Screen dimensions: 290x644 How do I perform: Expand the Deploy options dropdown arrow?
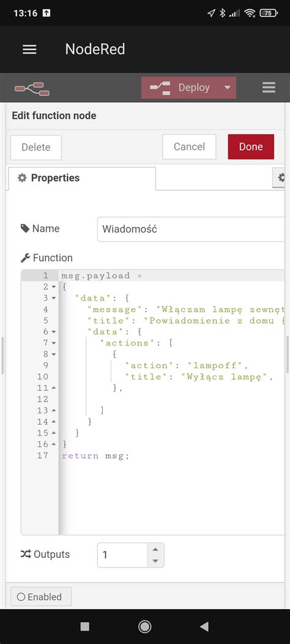[x=228, y=87]
